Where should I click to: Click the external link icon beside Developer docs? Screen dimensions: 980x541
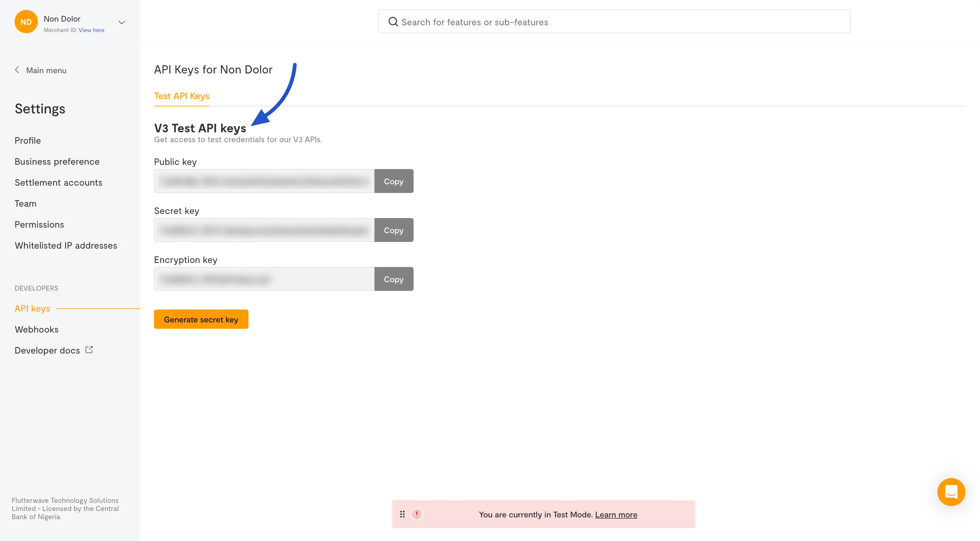[89, 350]
